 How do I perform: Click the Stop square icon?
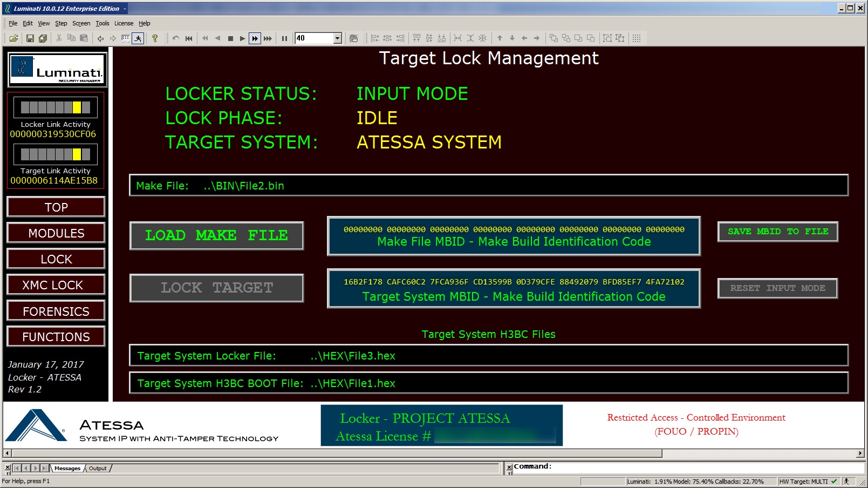pos(230,38)
